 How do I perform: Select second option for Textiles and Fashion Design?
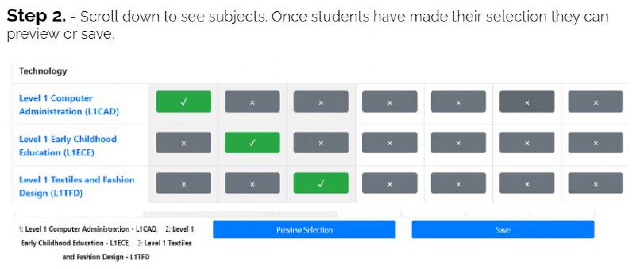(252, 183)
